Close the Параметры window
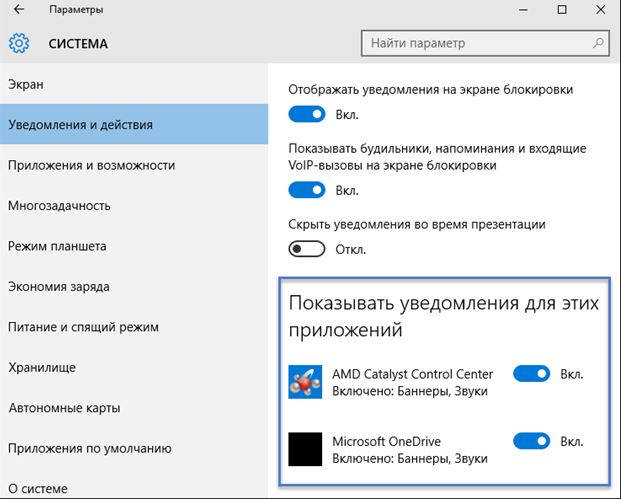This screenshot has height=502, width=621. click(600, 10)
